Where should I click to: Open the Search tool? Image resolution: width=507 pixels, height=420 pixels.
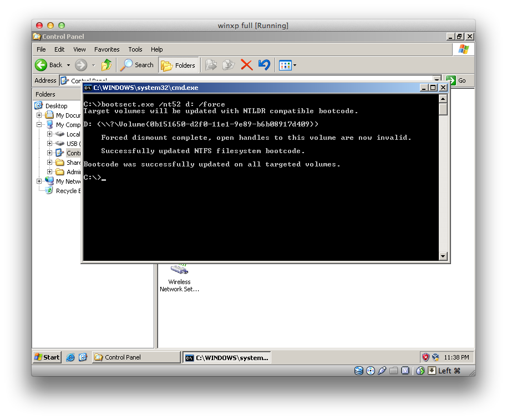pyautogui.click(x=137, y=65)
